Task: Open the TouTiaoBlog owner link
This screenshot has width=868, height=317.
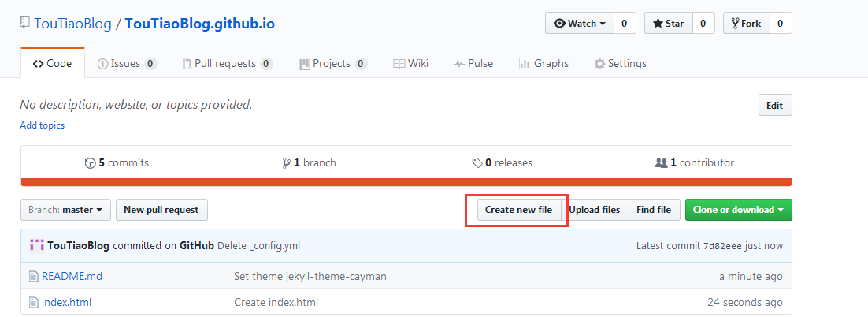Action: point(72,24)
